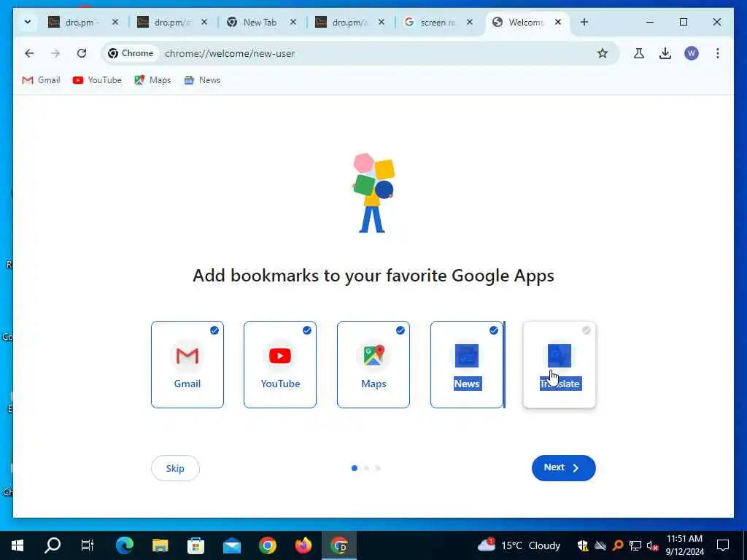The width and height of the screenshot is (747, 560).
Task: Click the Next button
Action: click(564, 468)
